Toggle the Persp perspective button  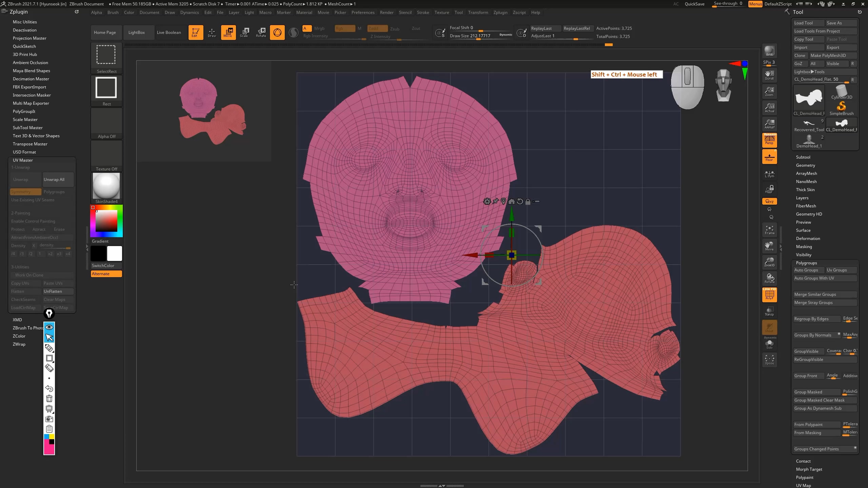click(x=769, y=140)
